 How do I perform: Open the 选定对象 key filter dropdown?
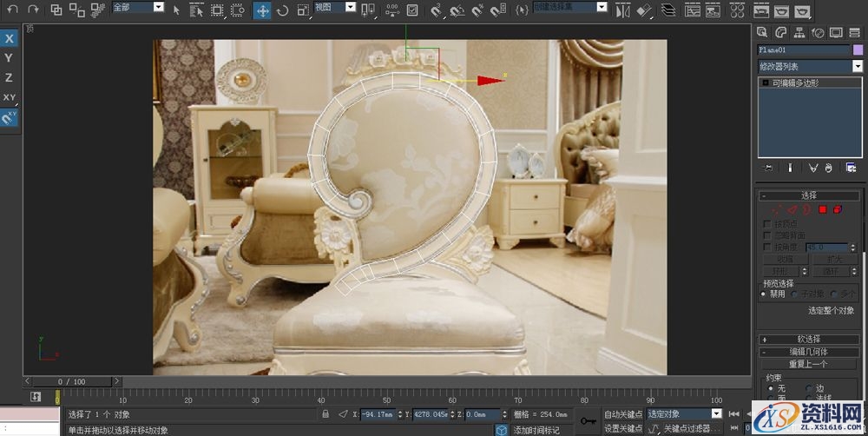(x=716, y=413)
